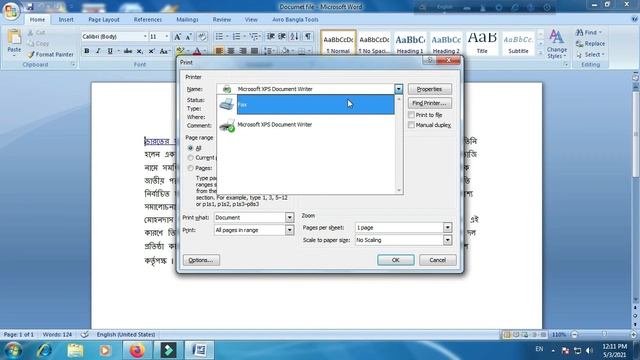Viewport: 640px width, 360px height.
Task: Click the Replace icon in Editing
Action: point(580,43)
